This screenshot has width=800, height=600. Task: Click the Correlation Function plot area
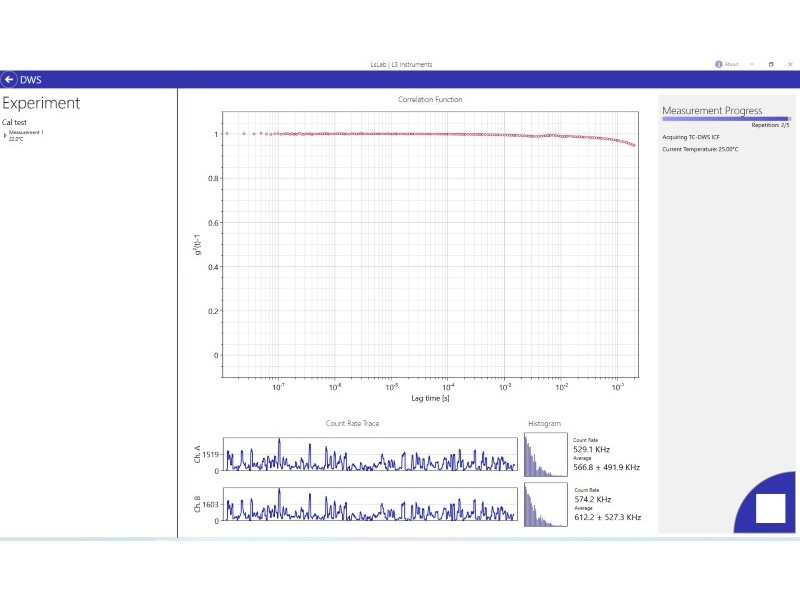[x=430, y=244]
